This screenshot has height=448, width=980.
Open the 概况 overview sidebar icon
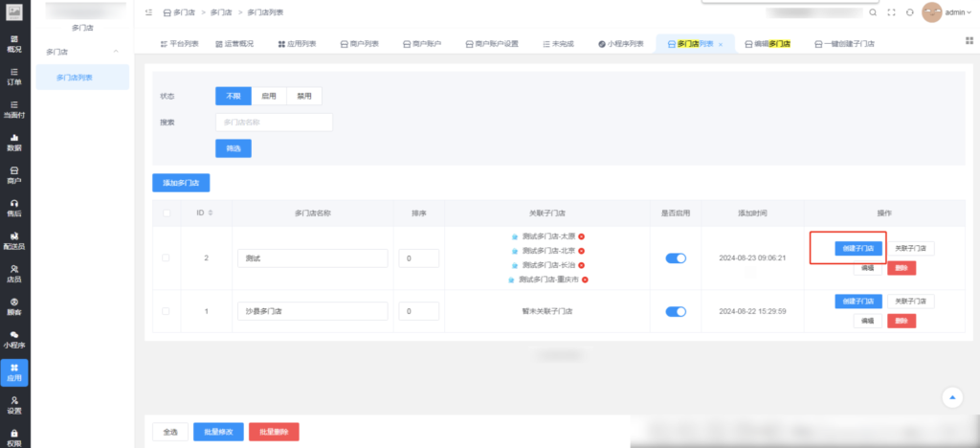[x=13, y=43]
